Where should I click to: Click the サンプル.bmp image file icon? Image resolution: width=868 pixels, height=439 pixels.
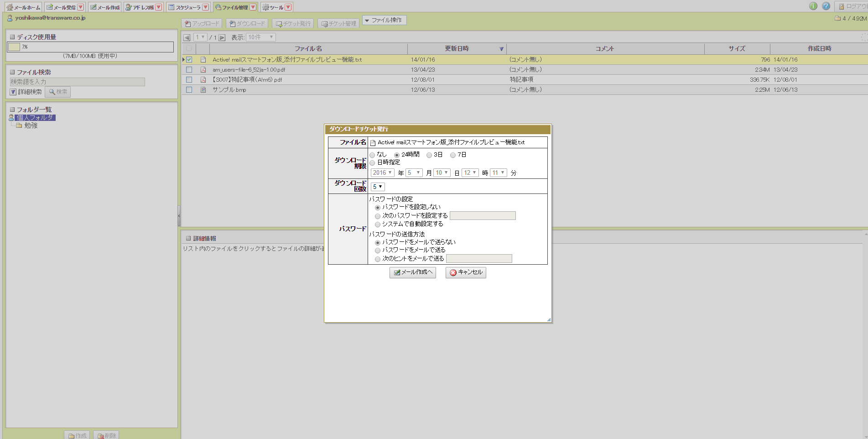(203, 90)
